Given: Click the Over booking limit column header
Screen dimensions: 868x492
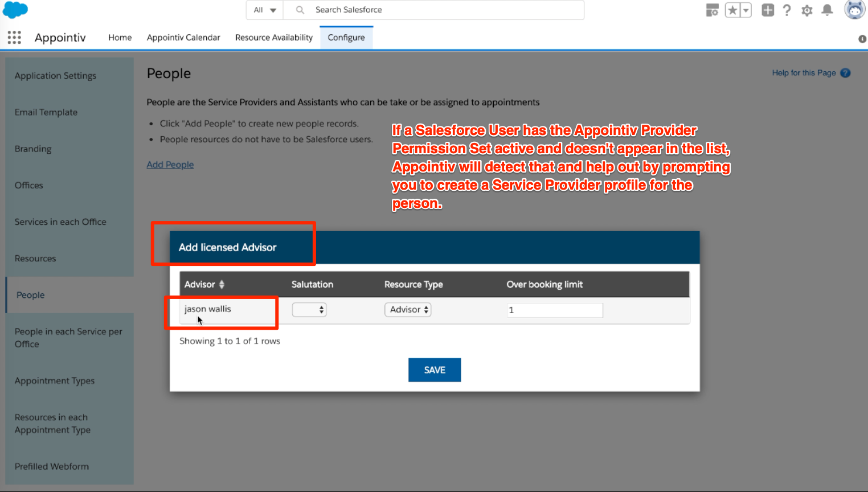Looking at the screenshot, I should (x=544, y=285).
